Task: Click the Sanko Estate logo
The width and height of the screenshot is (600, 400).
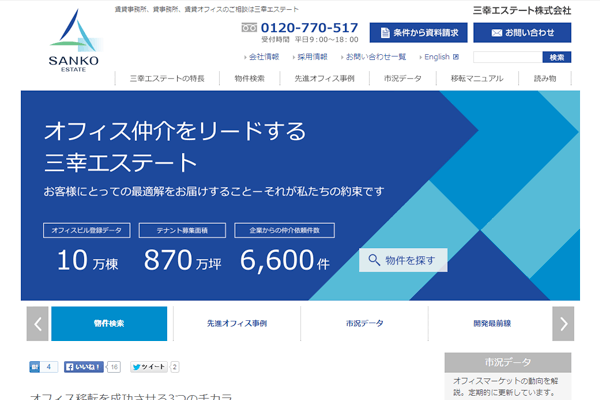Action: tap(74, 40)
